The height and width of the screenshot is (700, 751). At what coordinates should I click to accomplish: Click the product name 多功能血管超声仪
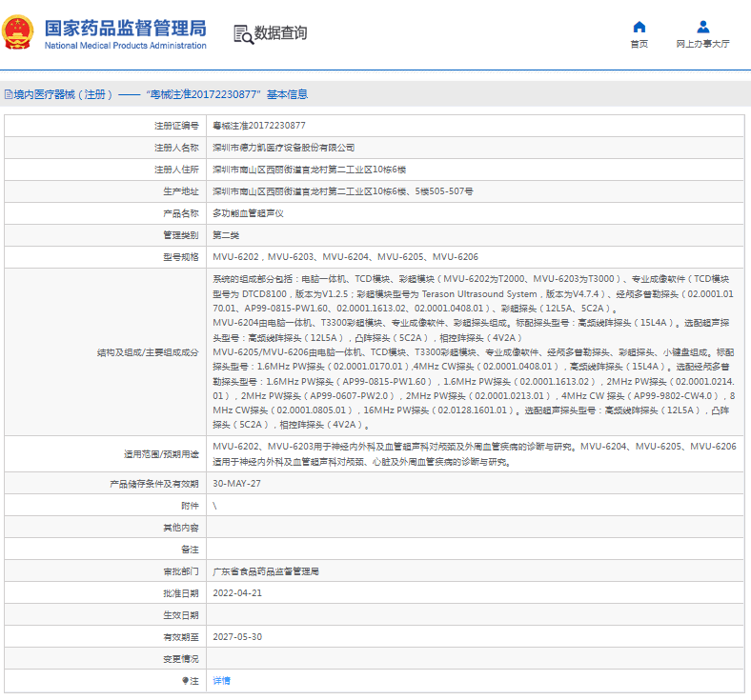247,213
